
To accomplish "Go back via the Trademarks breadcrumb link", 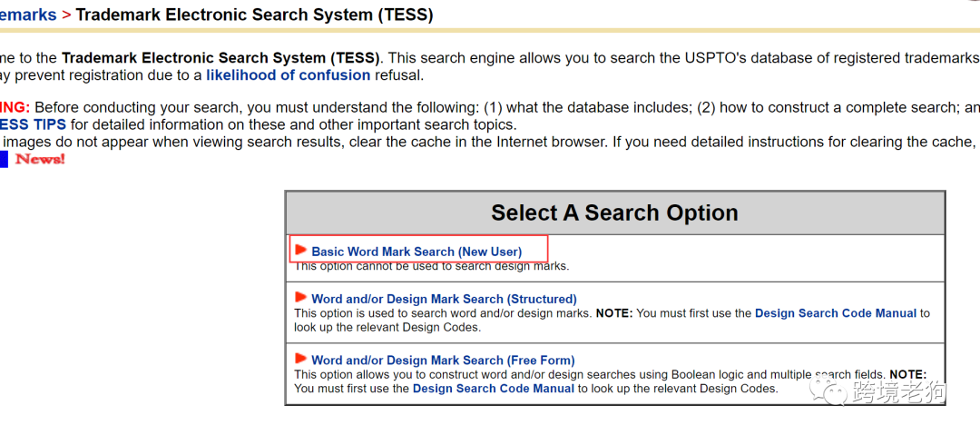I will tap(28, 15).
